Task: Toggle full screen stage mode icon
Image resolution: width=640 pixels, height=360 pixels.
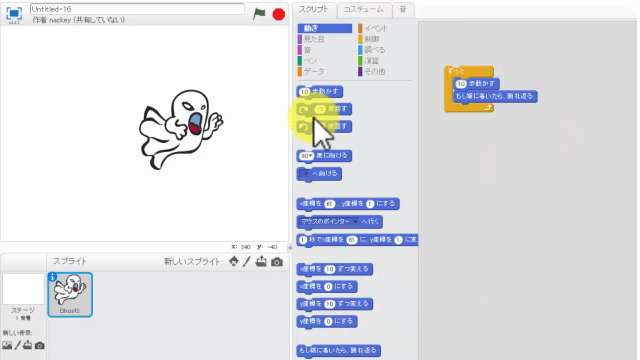Action: (x=14, y=13)
